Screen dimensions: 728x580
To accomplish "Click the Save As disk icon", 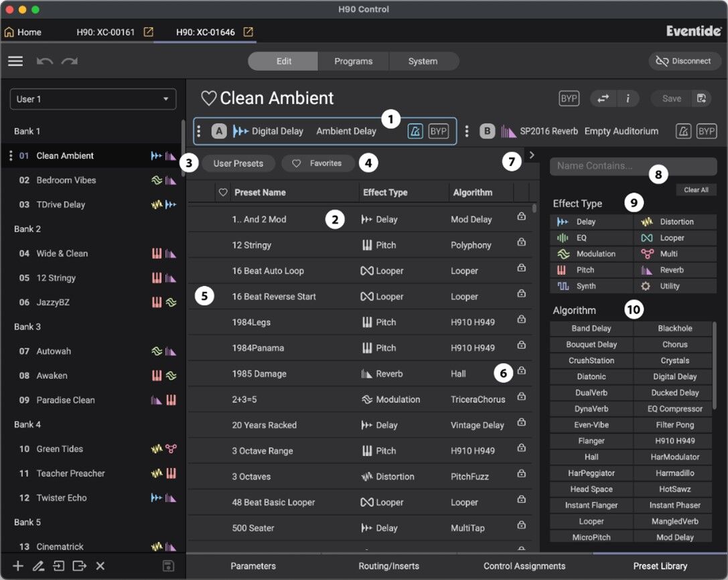I will 701,98.
